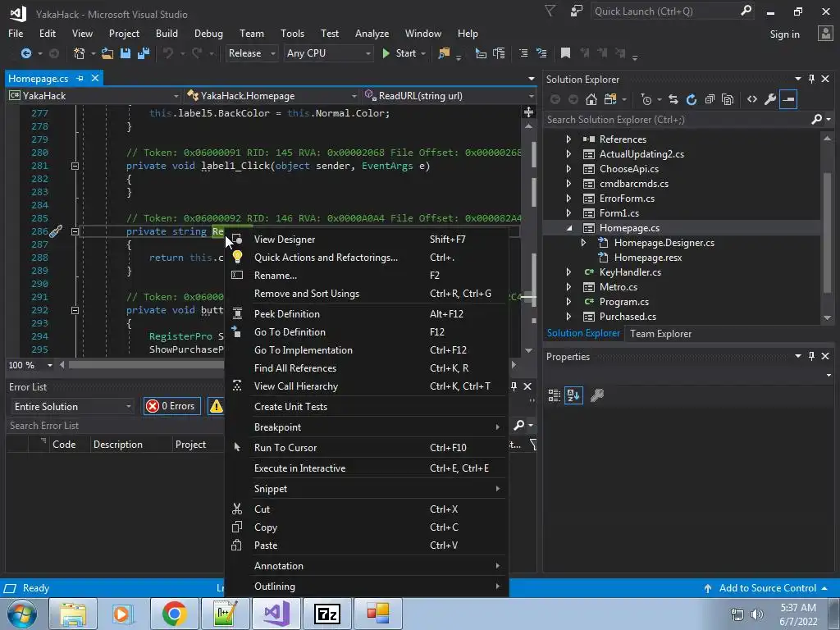Screen dimensions: 840x630
Task: Open the Debug menu
Action: point(208,33)
